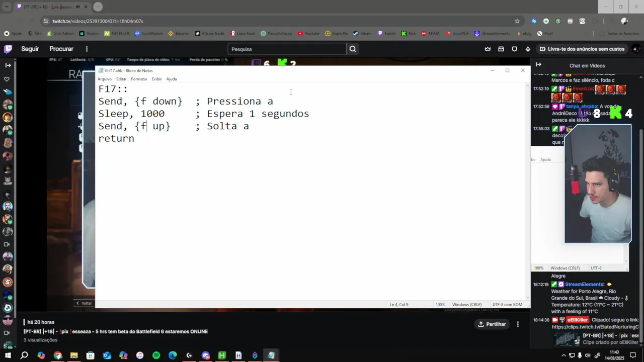Image resolution: width=644 pixels, height=362 pixels.
Task: Open the Windows Start menu
Action: (x=8, y=355)
